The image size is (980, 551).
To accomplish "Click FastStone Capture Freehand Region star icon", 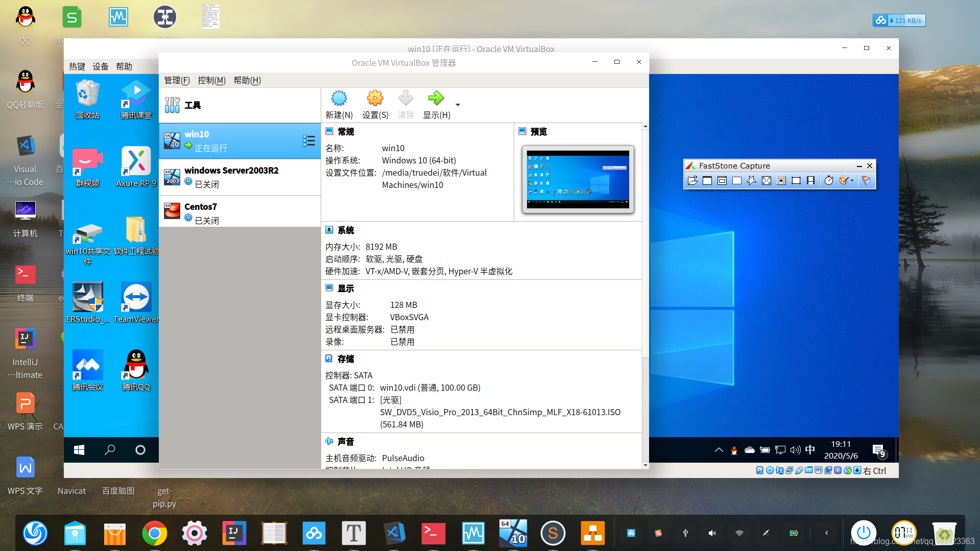I will 752,180.
